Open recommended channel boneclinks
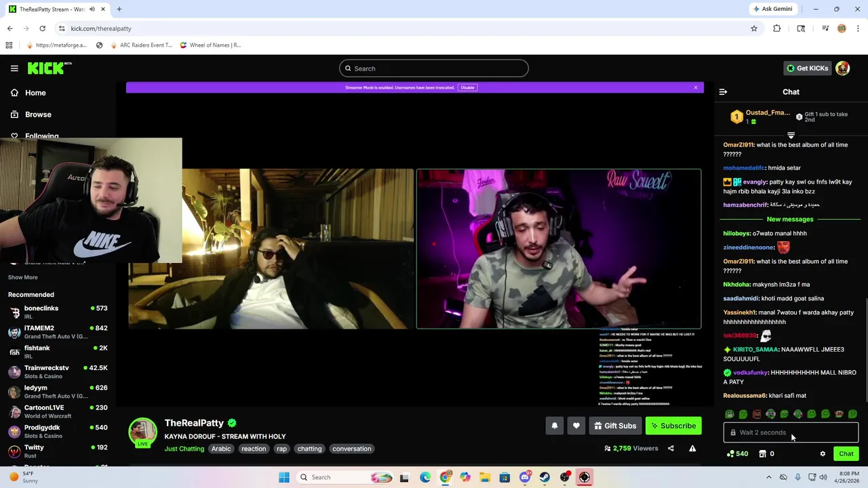868x488 pixels. 58,312
